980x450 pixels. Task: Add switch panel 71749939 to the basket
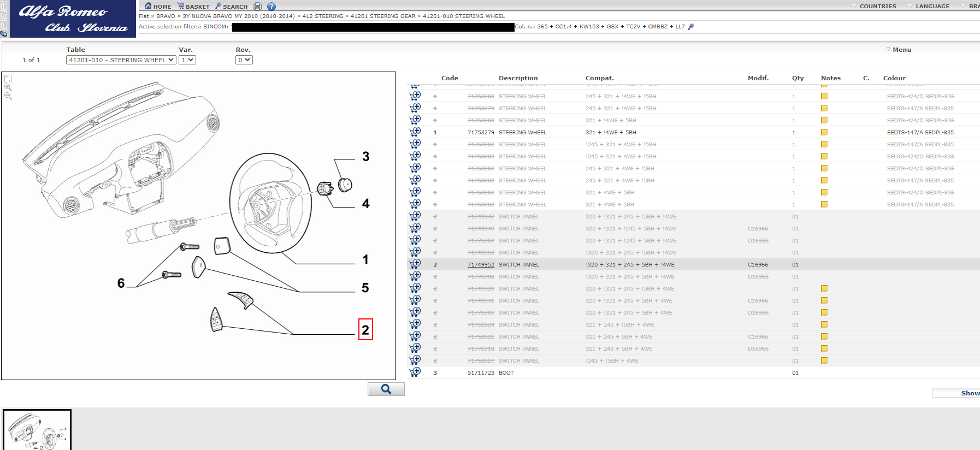(415, 288)
